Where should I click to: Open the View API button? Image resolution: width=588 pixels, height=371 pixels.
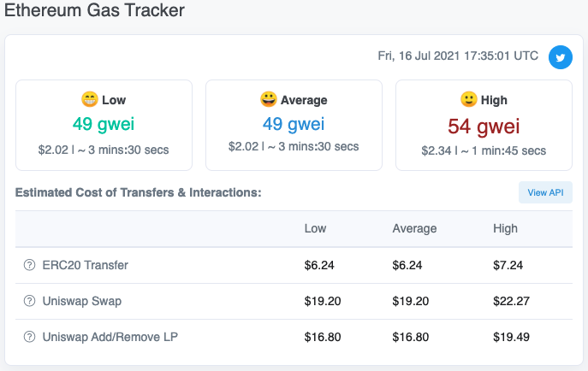[545, 192]
